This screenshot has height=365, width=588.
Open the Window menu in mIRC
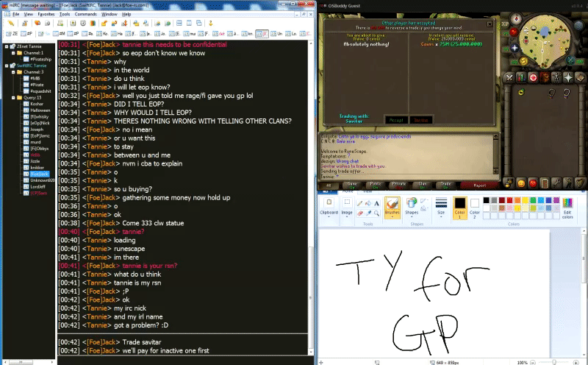109,14
